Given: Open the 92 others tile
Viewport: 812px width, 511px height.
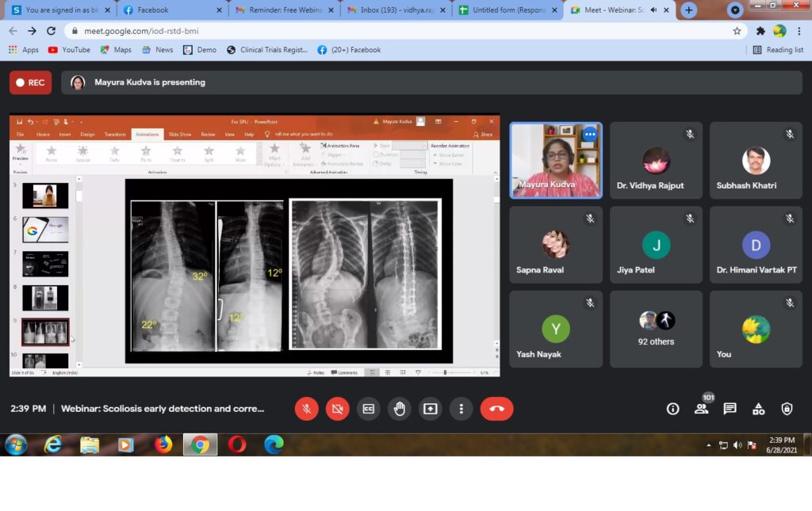Looking at the screenshot, I should [x=656, y=329].
